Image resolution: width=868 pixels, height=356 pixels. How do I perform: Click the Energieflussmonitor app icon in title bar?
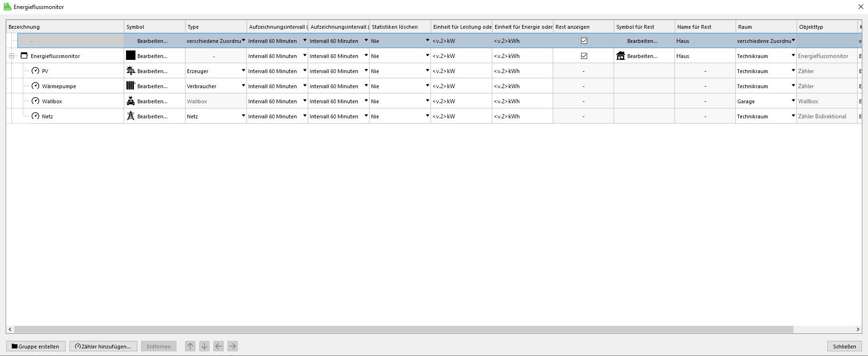click(7, 7)
